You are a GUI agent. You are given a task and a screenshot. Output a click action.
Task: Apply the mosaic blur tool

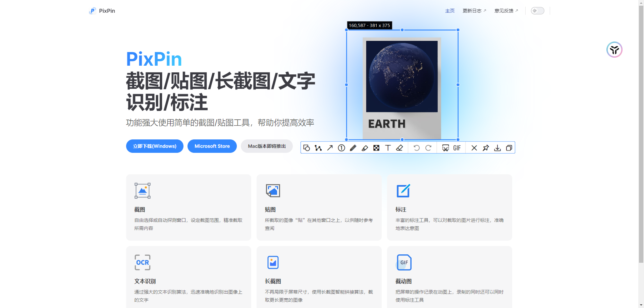pyautogui.click(x=376, y=147)
